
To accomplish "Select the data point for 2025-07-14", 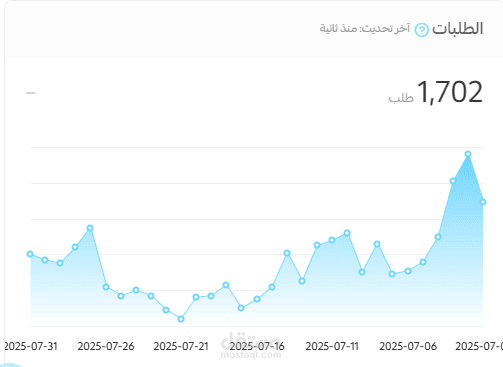I will 287,253.
